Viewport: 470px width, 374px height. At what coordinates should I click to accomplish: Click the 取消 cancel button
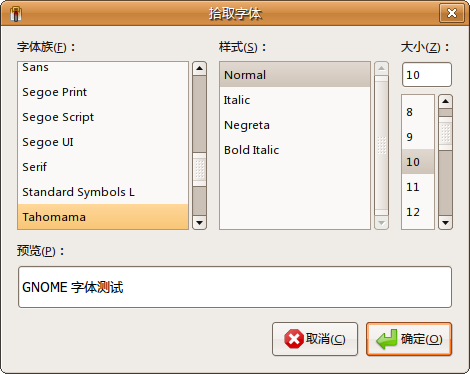click(x=315, y=339)
